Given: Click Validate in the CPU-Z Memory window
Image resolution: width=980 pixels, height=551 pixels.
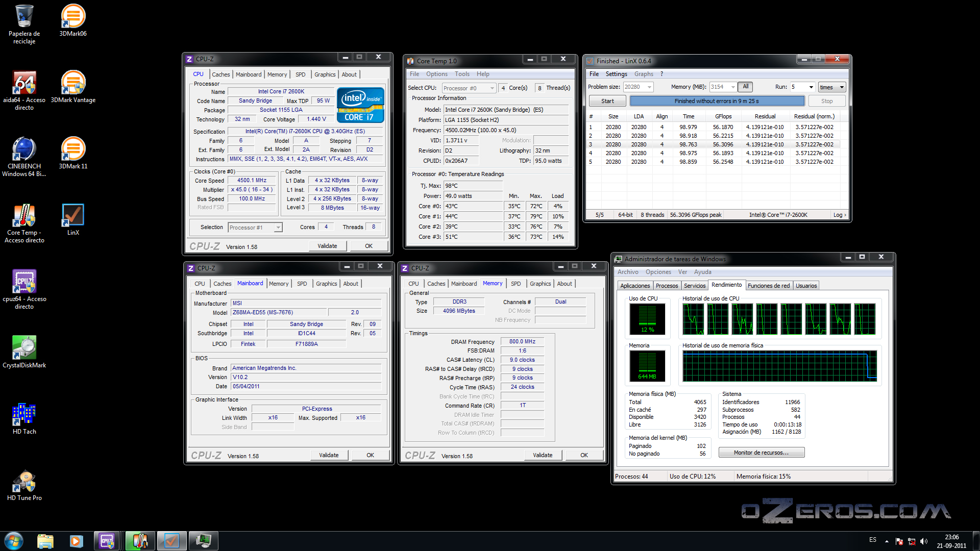Looking at the screenshot, I should point(543,455).
